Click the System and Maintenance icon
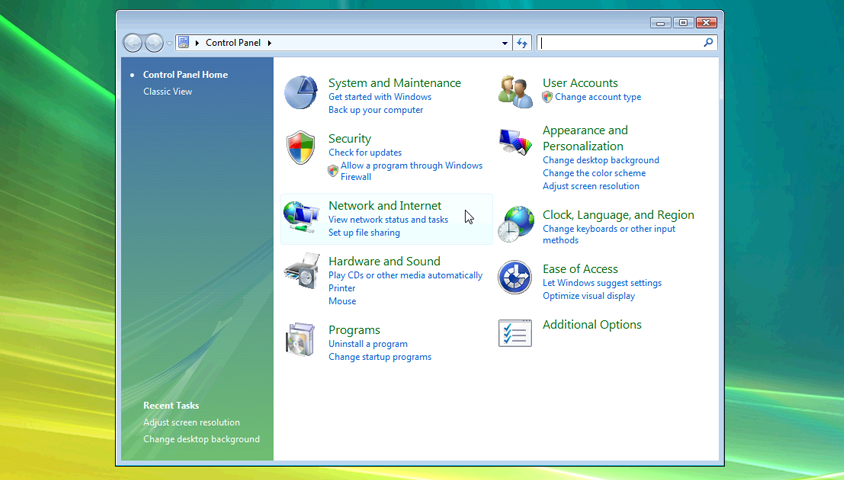Screen dimensions: 844x480 [301, 93]
